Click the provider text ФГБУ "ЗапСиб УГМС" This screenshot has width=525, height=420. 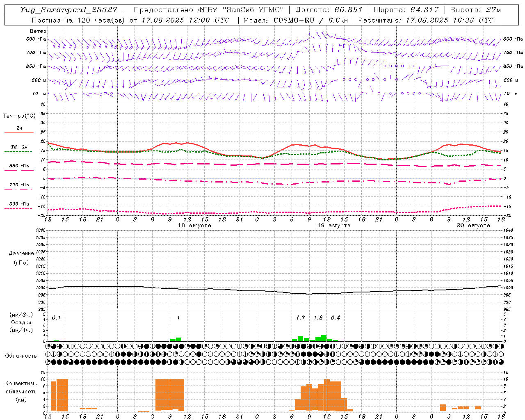242,10
